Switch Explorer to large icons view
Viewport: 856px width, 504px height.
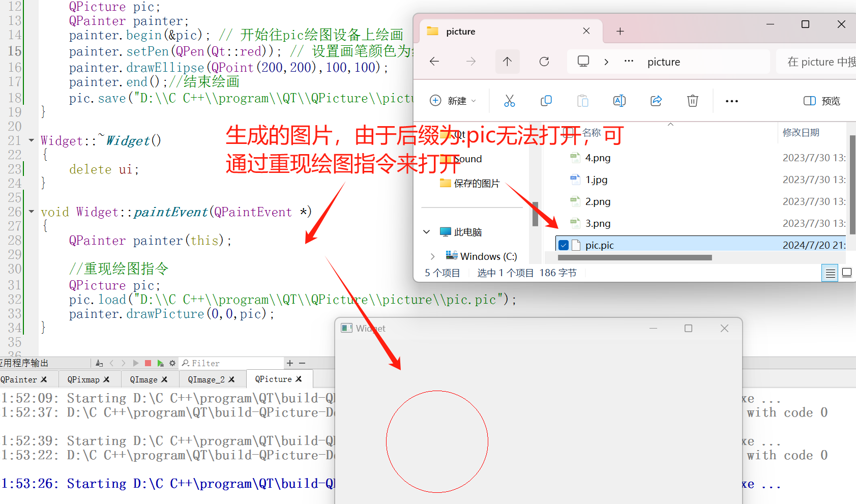click(847, 273)
